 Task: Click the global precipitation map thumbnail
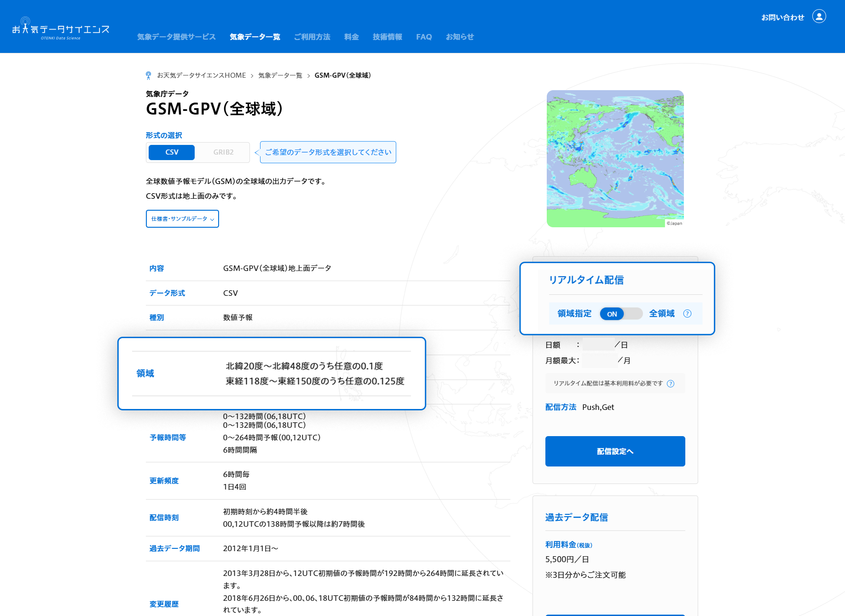615,159
